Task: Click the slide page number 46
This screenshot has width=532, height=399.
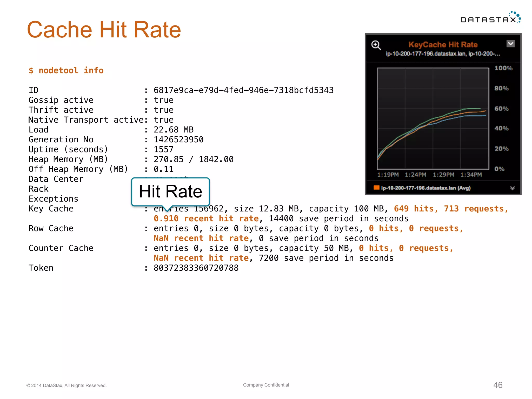Action: click(498, 385)
